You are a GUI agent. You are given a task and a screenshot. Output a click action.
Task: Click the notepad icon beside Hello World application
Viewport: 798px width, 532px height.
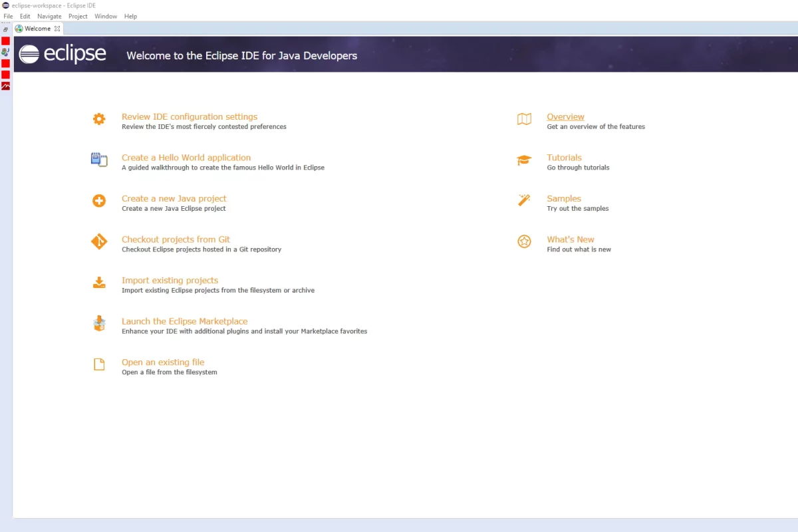pos(99,160)
